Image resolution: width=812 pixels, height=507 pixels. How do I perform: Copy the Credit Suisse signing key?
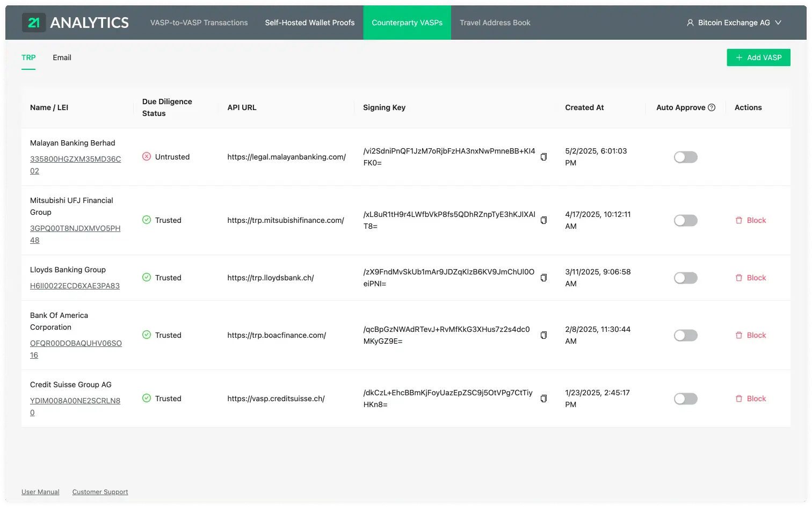543,399
